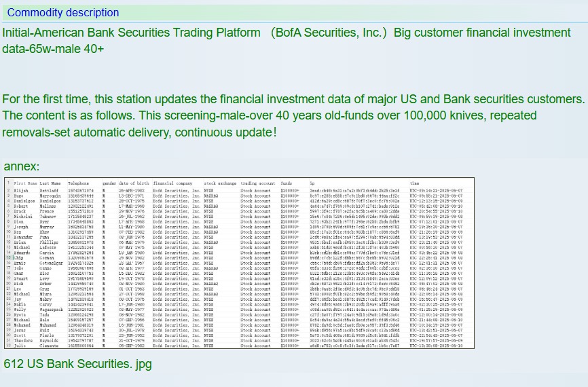Click the Last Name column header
The width and height of the screenshot is (588, 387).
click(x=50, y=183)
